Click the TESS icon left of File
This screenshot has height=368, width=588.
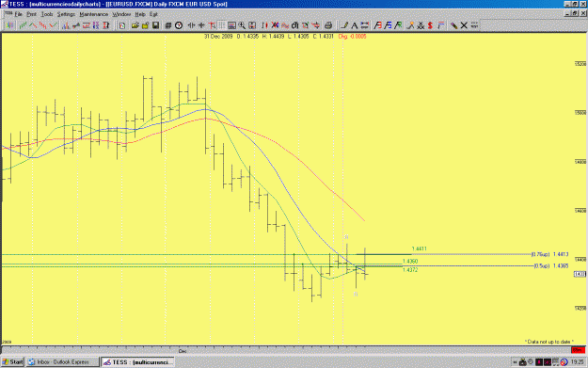[x=8, y=14]
